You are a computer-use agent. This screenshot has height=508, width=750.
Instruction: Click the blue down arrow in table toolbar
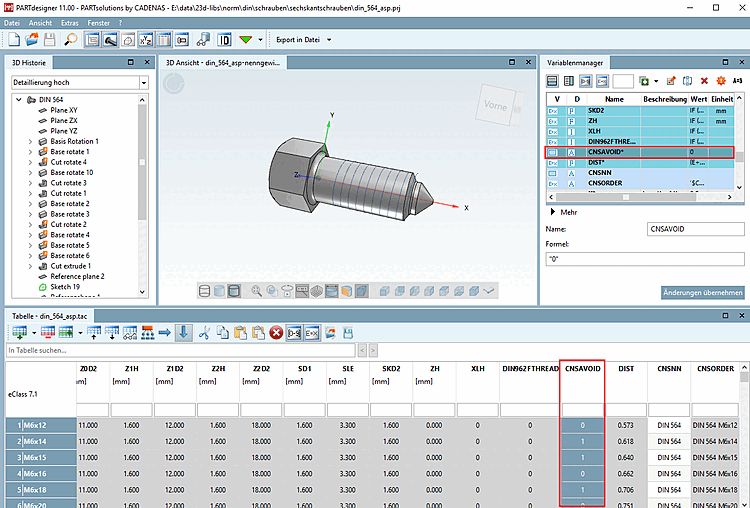[x=184, y=332]
